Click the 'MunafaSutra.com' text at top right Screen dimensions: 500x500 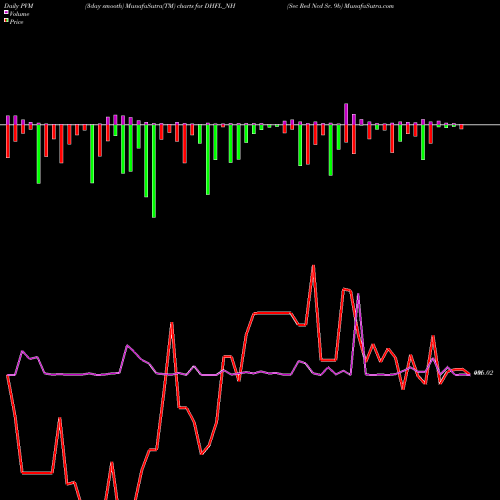tap(369, 6)
